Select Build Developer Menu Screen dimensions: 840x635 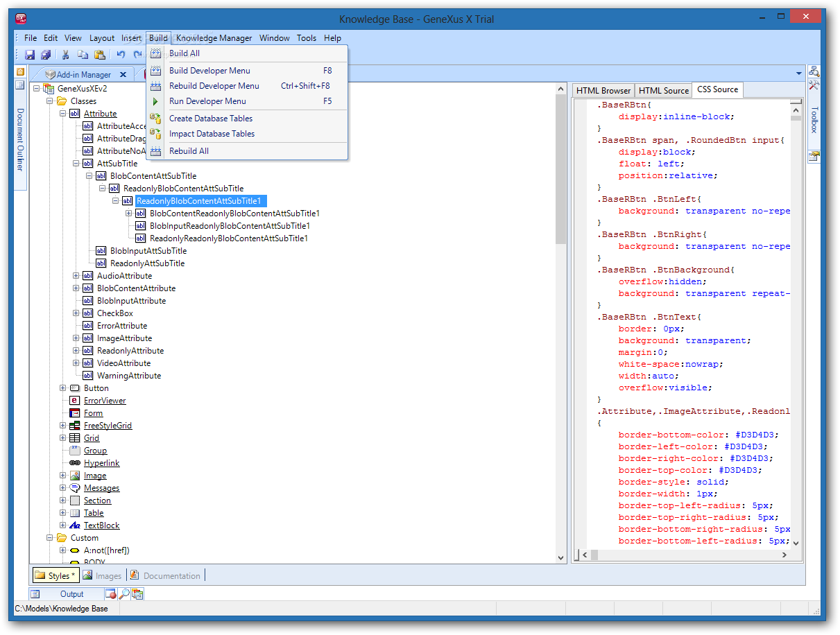coord(247,71)
